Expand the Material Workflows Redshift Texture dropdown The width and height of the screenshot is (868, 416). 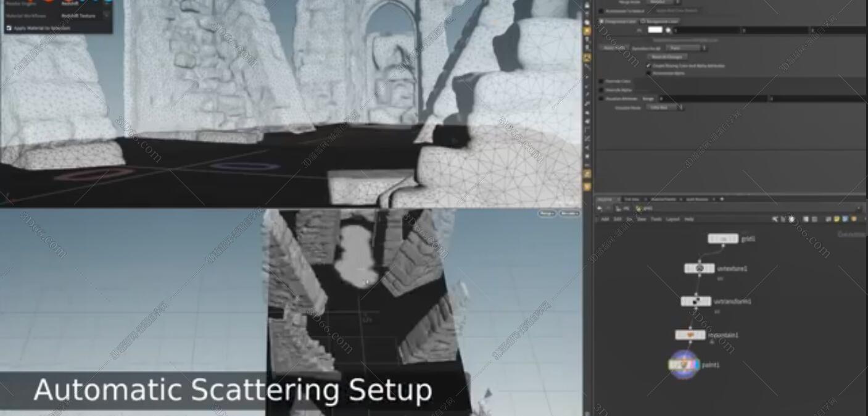pos(106,15)
